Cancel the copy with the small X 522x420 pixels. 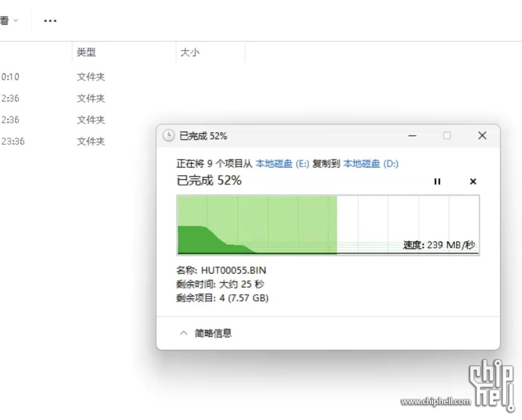(472, 182)
